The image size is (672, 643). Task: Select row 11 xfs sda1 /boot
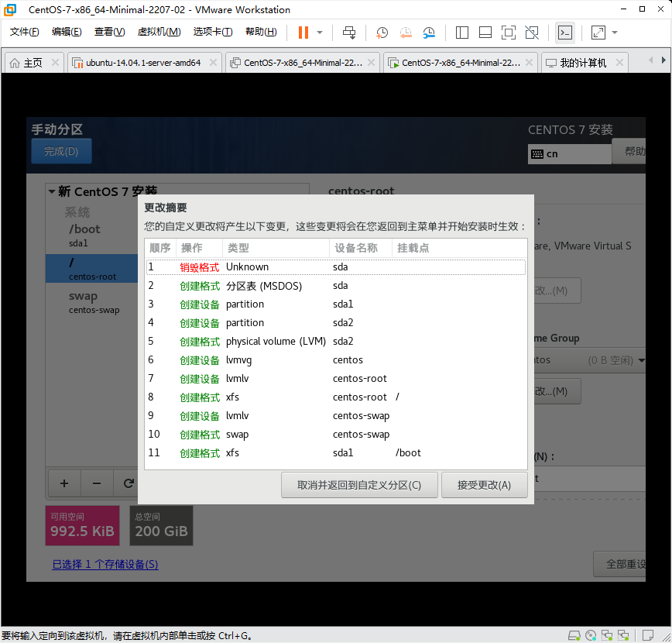(335, 453)
